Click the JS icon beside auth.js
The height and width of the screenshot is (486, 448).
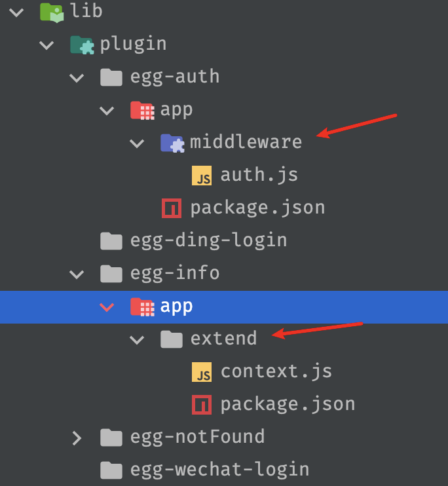click(202, 175)
